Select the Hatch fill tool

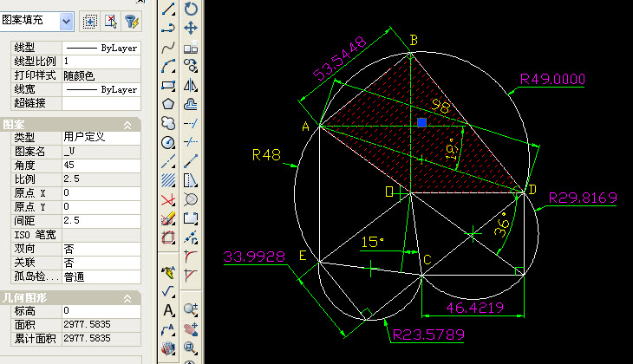coord(168,180)
